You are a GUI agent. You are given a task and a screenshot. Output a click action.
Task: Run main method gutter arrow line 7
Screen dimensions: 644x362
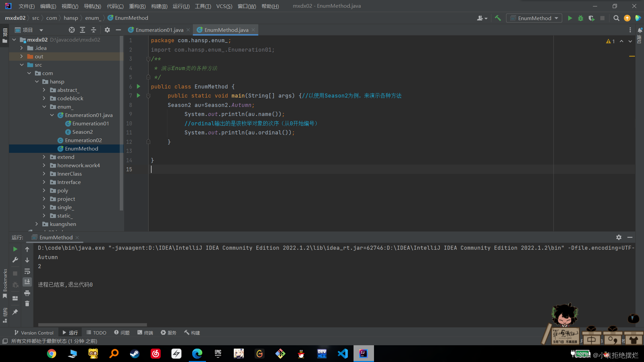138,96
